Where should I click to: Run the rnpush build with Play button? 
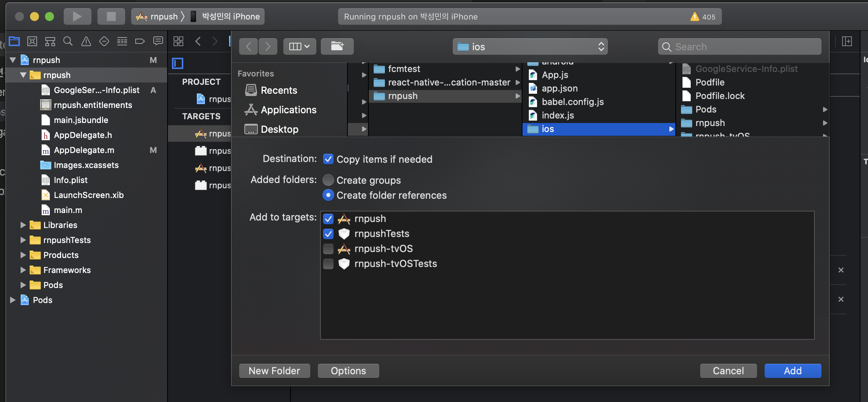(77, 16)
